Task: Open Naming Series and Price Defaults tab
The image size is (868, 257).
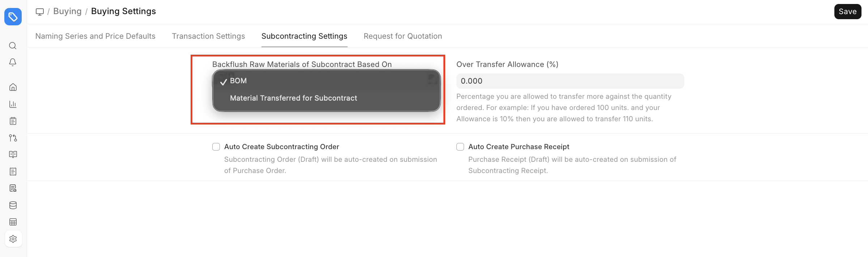Action: point(95,36)
